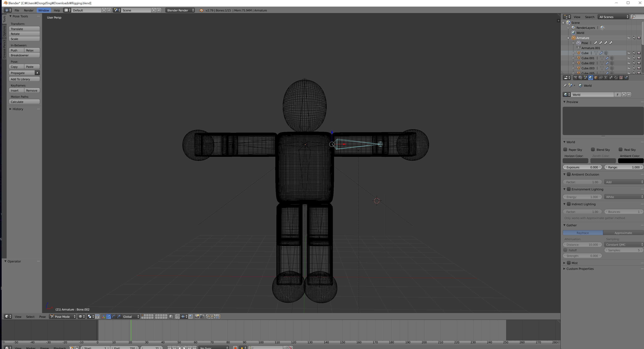The image size is (644, 349).
Task: Open pivot point selector
Action: click(x=90, y=316)
